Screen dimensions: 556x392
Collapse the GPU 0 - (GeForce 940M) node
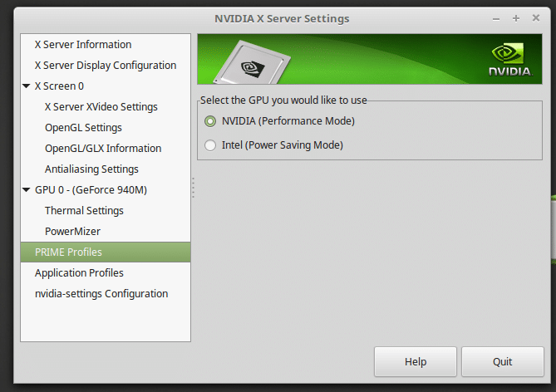click(x=27, y=190)
